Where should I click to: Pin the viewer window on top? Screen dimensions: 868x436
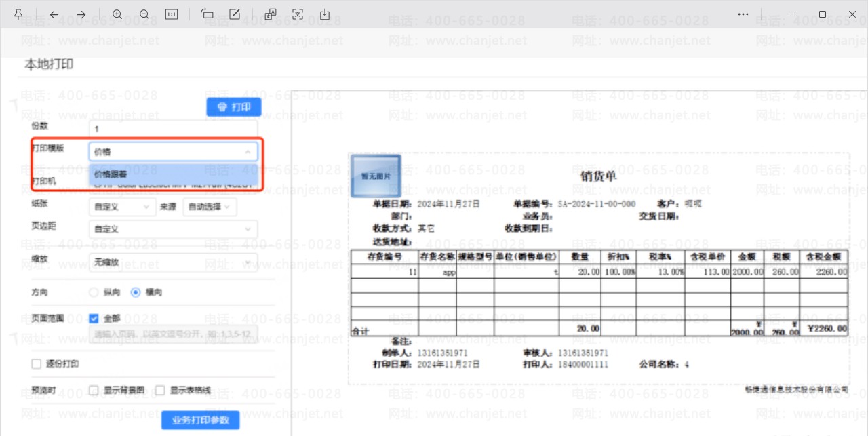18,14
